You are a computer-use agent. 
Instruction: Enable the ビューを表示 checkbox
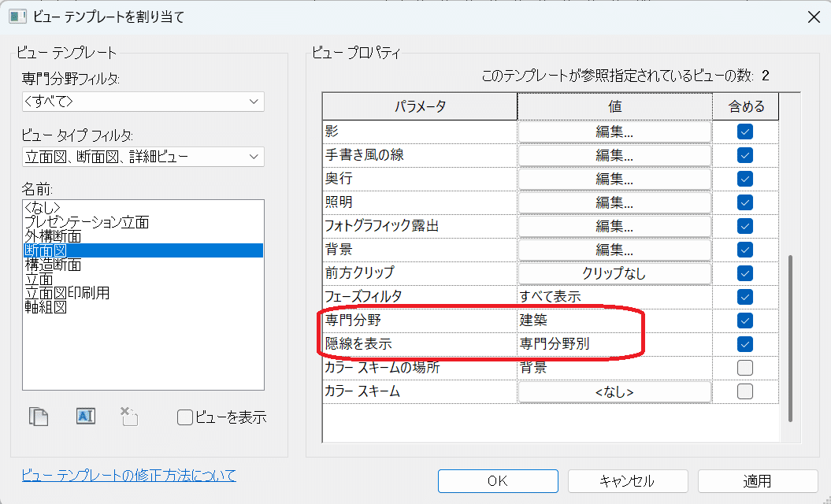(186, 417)
